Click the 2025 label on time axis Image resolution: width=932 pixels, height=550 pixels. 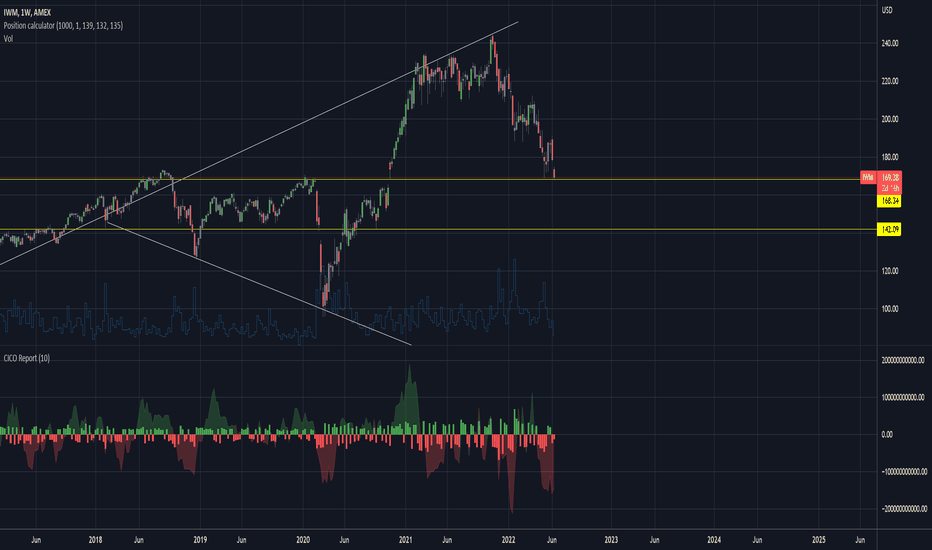coord(818,540)
